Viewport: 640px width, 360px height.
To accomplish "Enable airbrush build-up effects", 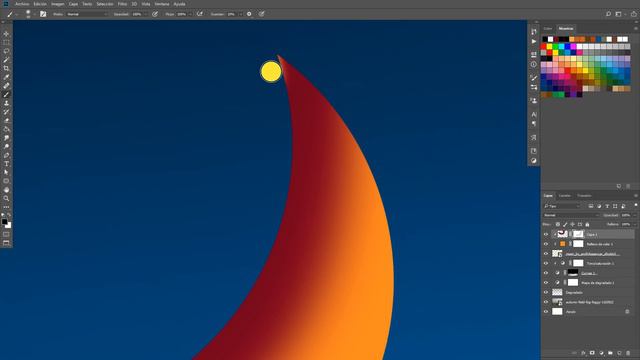I will click(x=200, y=14).
